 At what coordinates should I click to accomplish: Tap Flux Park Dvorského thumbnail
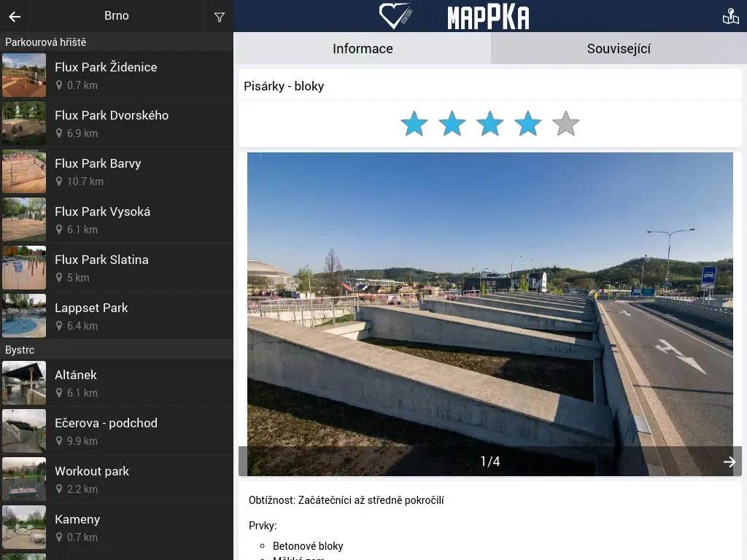point(24,123)
